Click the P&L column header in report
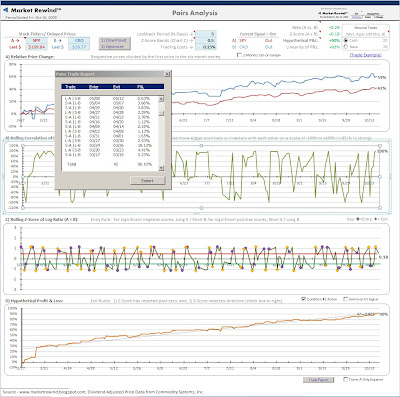Viewport: 400px width, 397px height. coord(141,87)
